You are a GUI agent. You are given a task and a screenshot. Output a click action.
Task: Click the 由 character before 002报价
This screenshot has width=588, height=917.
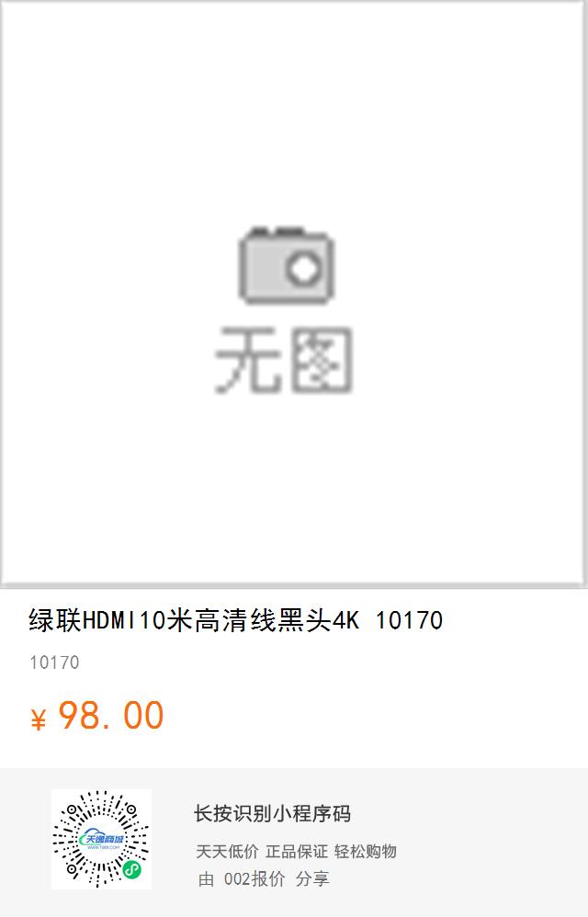pyautogui.click(x=207, y=878)
